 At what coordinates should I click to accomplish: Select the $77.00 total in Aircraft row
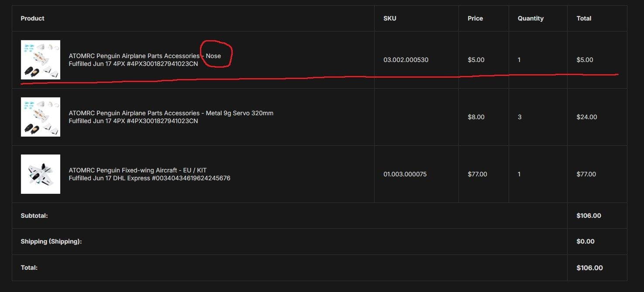coord(587,174)
